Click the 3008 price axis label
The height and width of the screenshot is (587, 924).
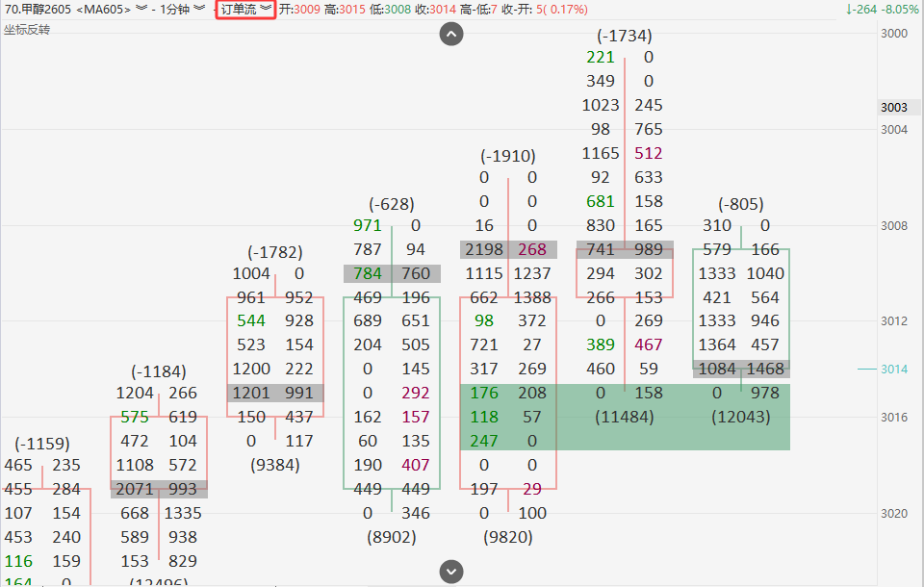tap(893, 225)
